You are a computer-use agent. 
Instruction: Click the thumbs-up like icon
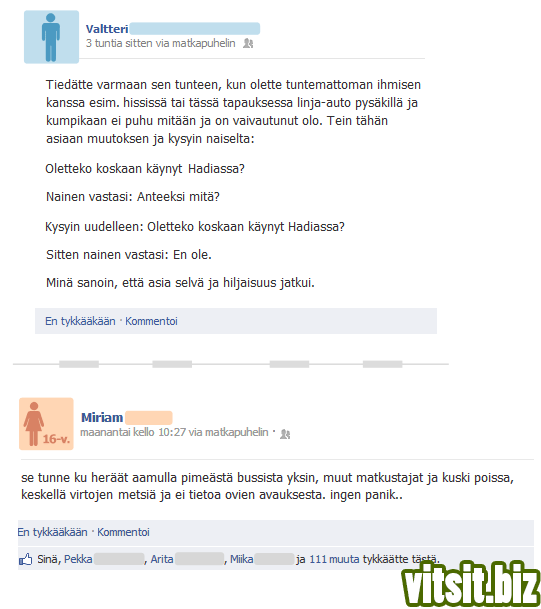[x=26, y=559]
